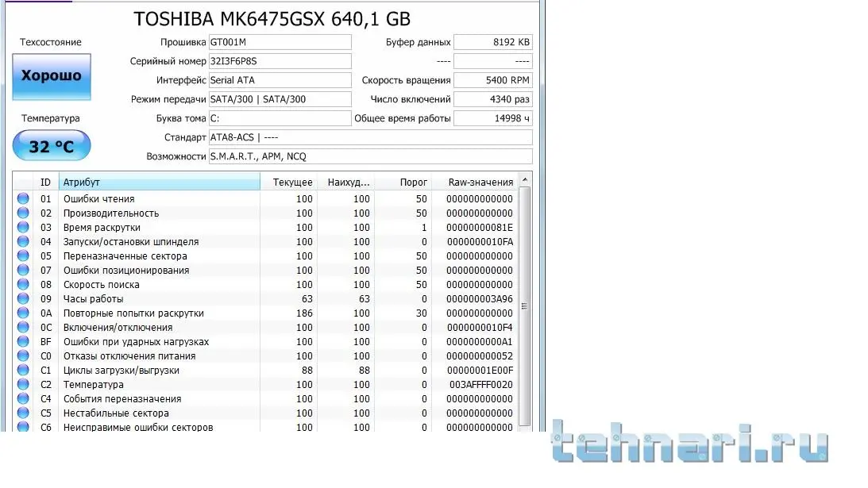Click the scrollbar up arrow of attribute list
Screen dimensions: 868x488
point(525,180)
